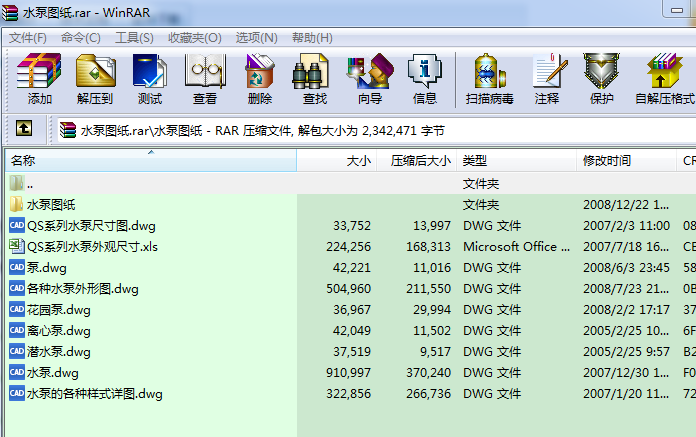Sort by 大小 column header

point(336,161)
